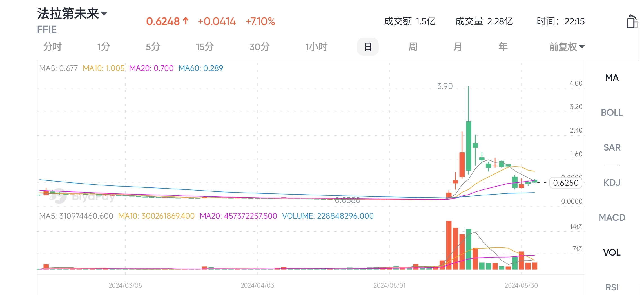Click the VOLUME: 228848296.000 legend

(x=328, y=216)
